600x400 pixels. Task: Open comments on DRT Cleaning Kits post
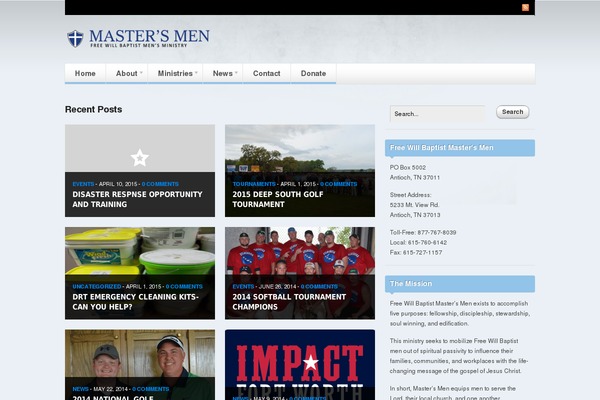tap(184, 287)
